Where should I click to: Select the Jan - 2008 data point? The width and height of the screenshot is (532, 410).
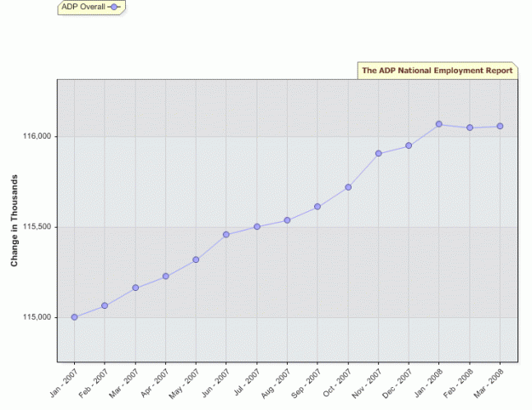point(439,124)
